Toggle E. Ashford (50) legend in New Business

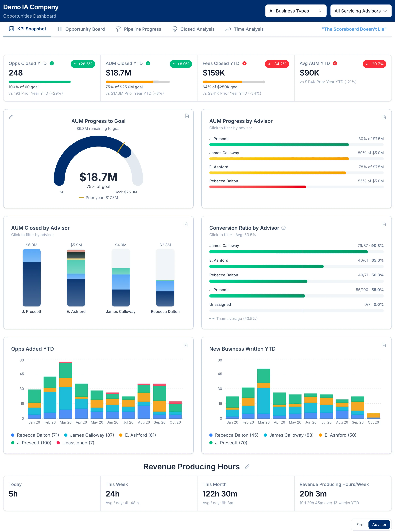tap(338, 435)
